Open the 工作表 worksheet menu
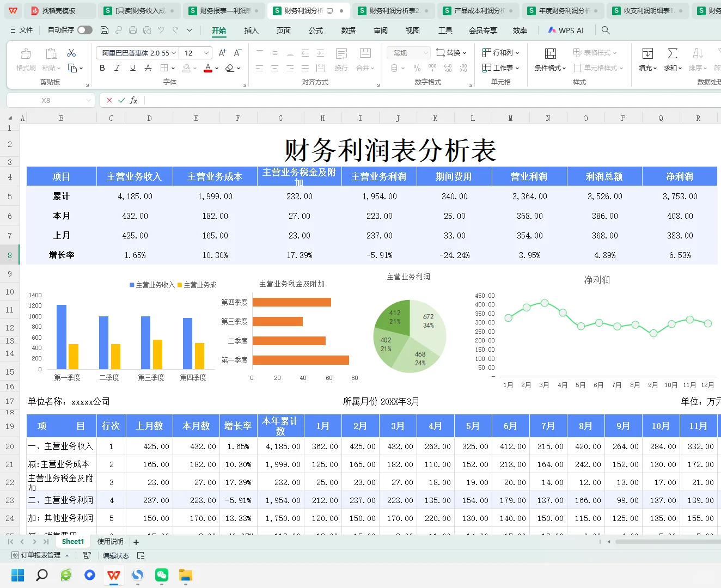Image resolution: width=721 pixels, height=588 pixels. (501, 68)
